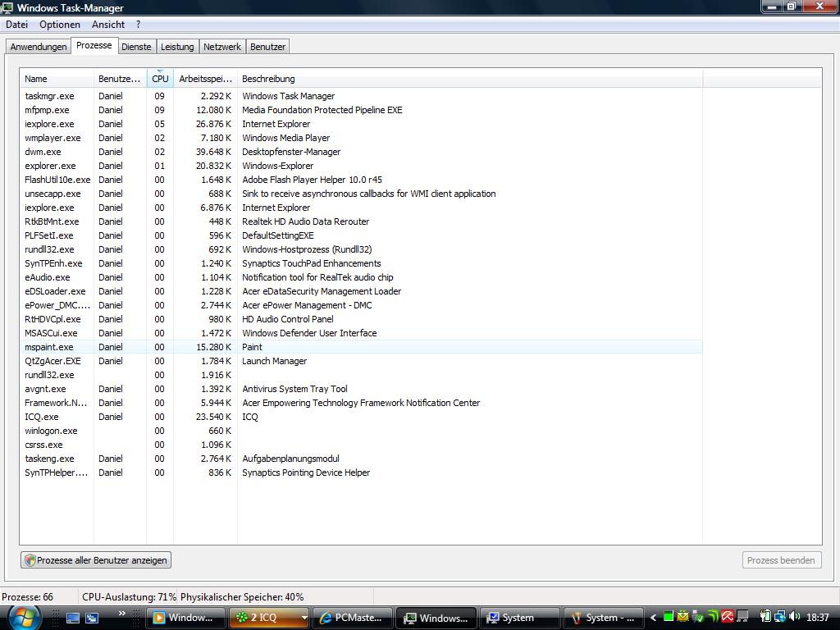The width and height of the screenshot is (840, 630).
Task: Click the Show Desktop quick launch icon
Action: (72, 618)
